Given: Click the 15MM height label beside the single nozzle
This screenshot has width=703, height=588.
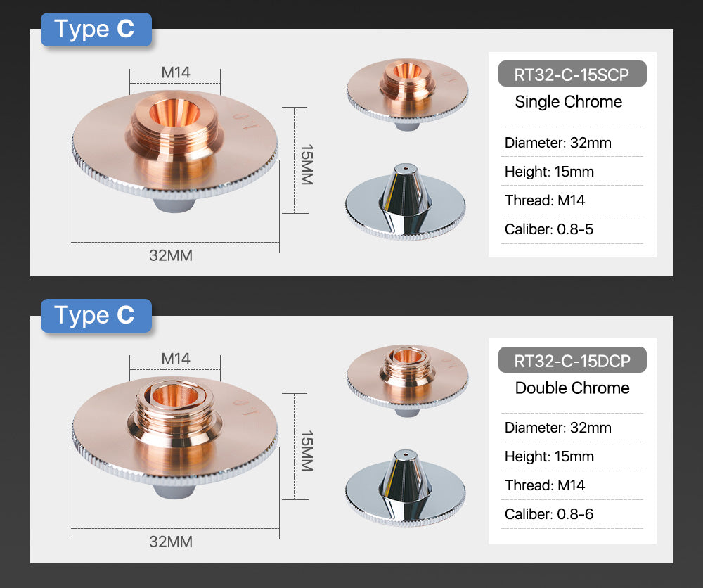Looking at the screenshot, I should point(306,165).
